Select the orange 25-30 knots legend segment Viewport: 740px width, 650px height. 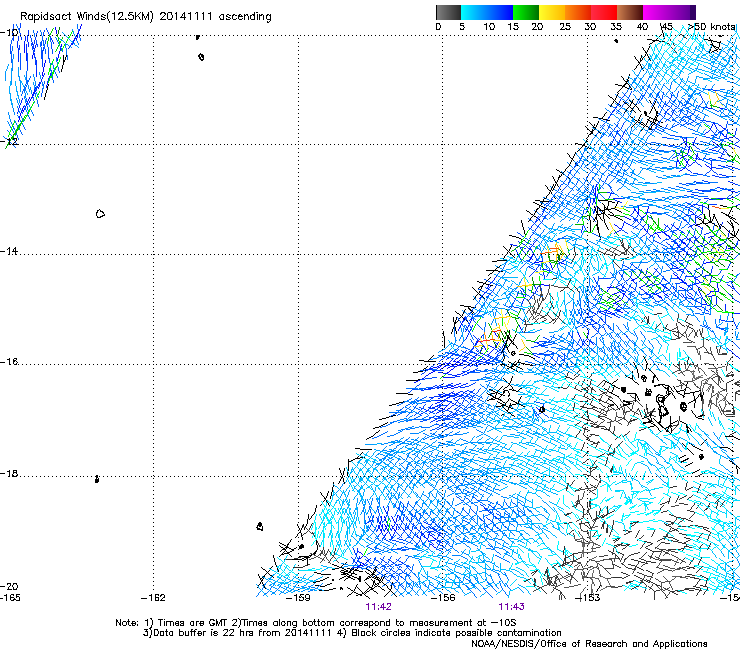(x=578, y=12)
